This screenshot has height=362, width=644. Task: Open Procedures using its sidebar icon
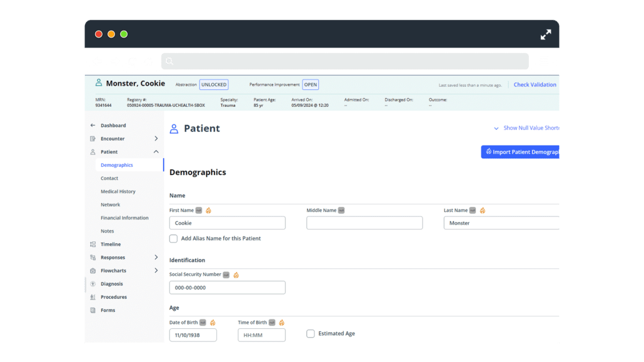[x=93, y=296]
